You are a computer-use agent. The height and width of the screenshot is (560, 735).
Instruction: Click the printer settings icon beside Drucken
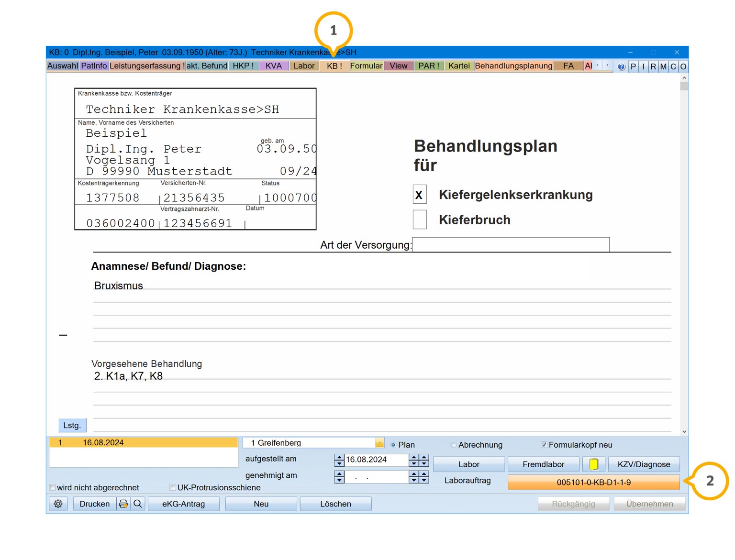pos(123,504)
